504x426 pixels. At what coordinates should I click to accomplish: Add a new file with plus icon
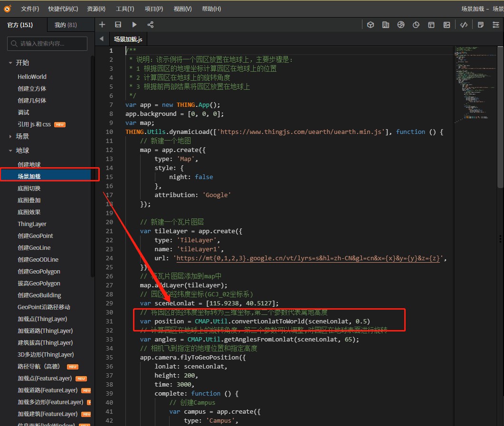(102, 25)
